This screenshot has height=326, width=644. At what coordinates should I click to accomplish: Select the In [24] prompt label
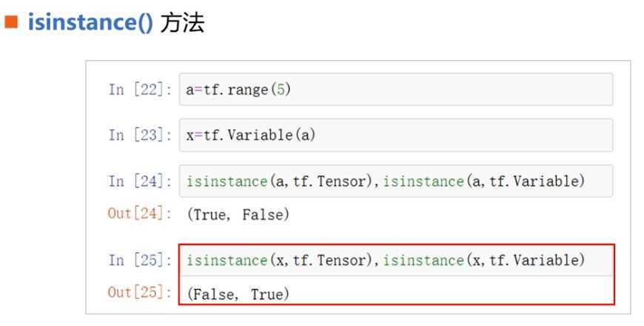point(141,182)
